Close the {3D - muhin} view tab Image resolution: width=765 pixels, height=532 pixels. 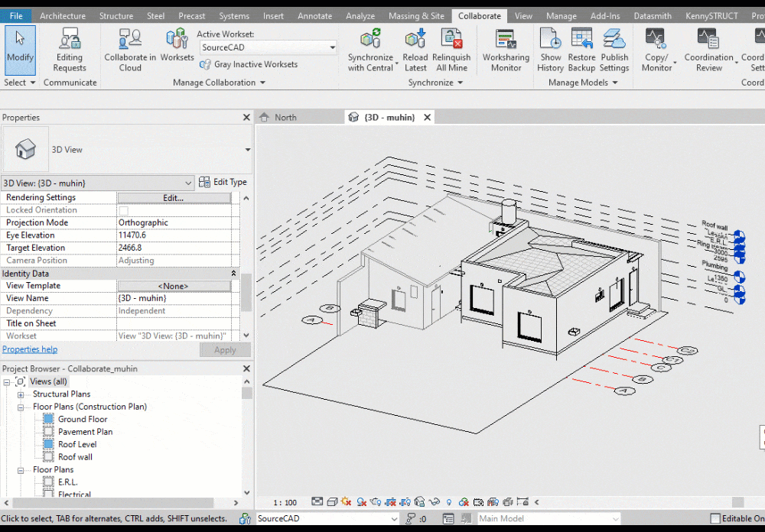427,118
